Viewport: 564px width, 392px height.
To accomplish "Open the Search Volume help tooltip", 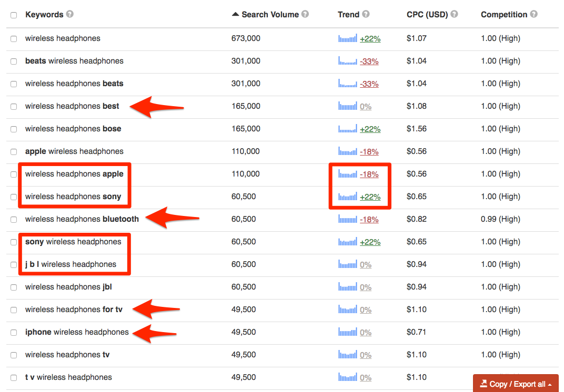I will click(305, 14).
